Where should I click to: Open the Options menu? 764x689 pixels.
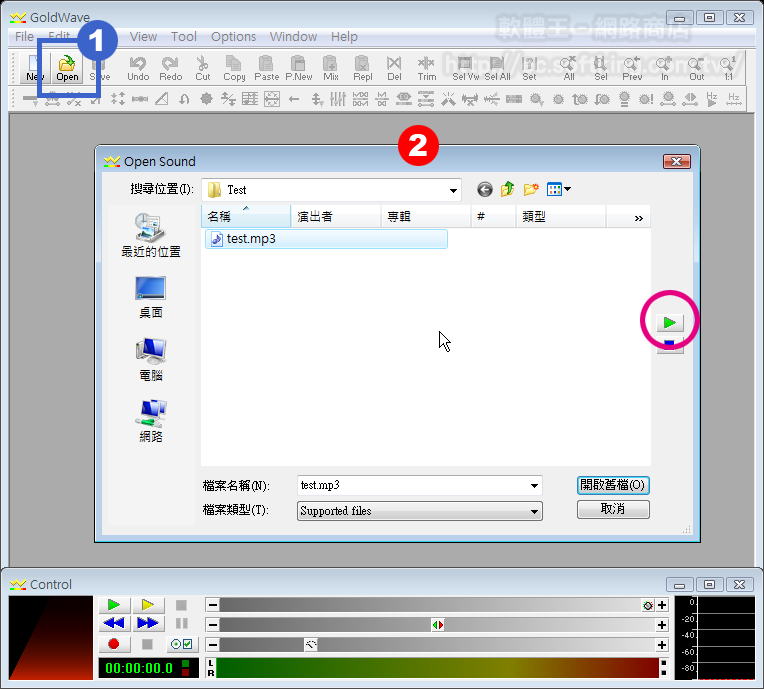[x=233, y=36]
